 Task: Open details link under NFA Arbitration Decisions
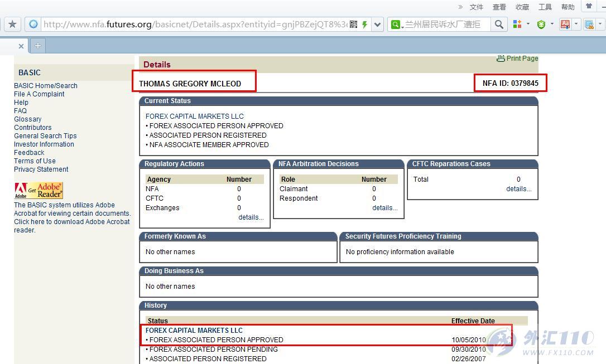[x=385, y=208]
